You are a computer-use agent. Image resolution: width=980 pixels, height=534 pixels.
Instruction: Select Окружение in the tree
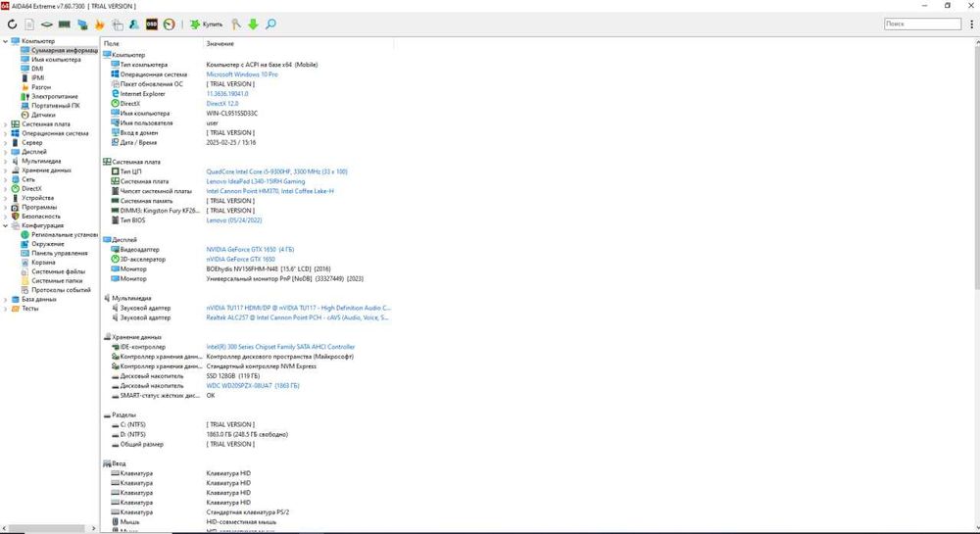tap(48, 244)
